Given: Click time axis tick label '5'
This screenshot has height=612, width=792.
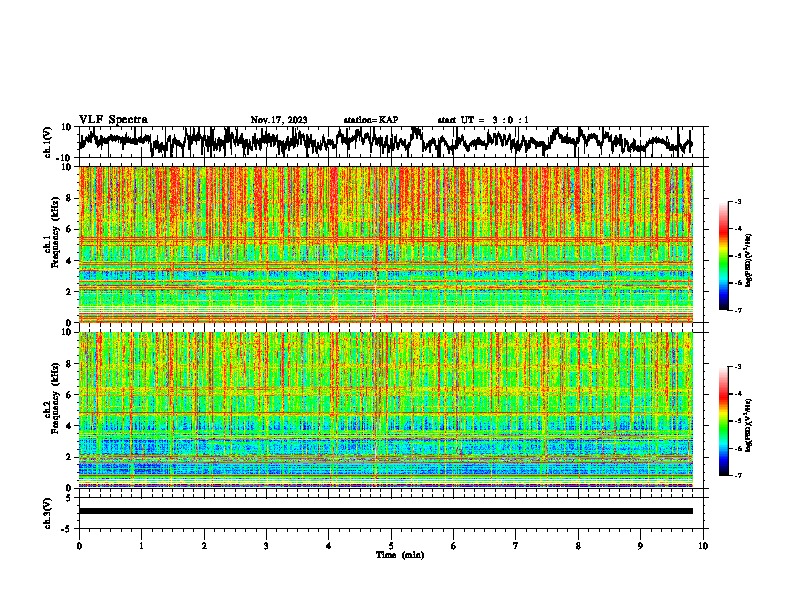Looking at the screenshot, I should point(391,545).
